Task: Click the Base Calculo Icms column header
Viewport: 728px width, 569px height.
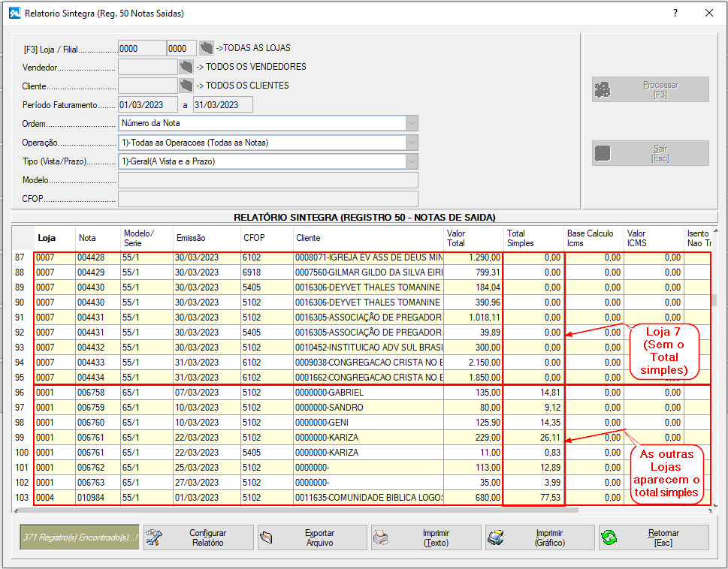Action: [594, 239]
